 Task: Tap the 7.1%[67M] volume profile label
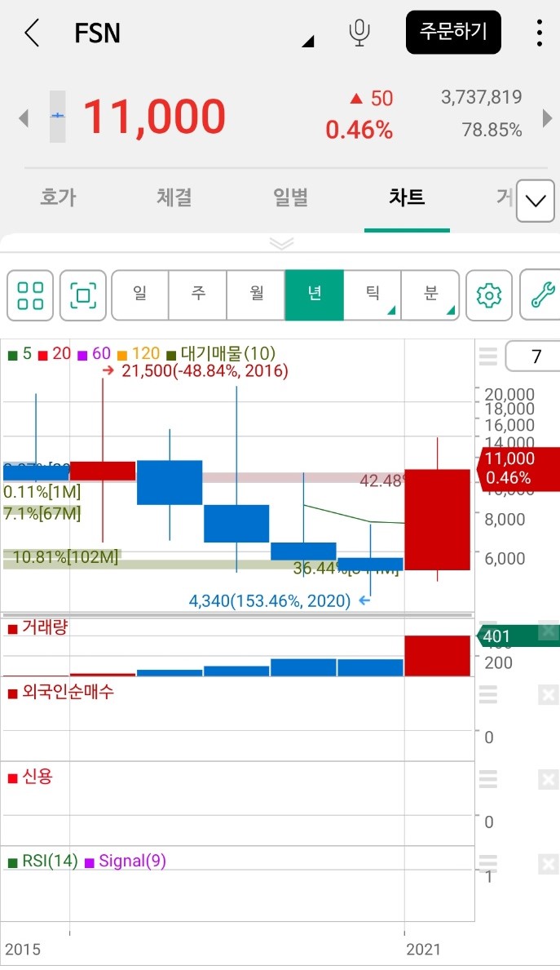coord(42,513)
